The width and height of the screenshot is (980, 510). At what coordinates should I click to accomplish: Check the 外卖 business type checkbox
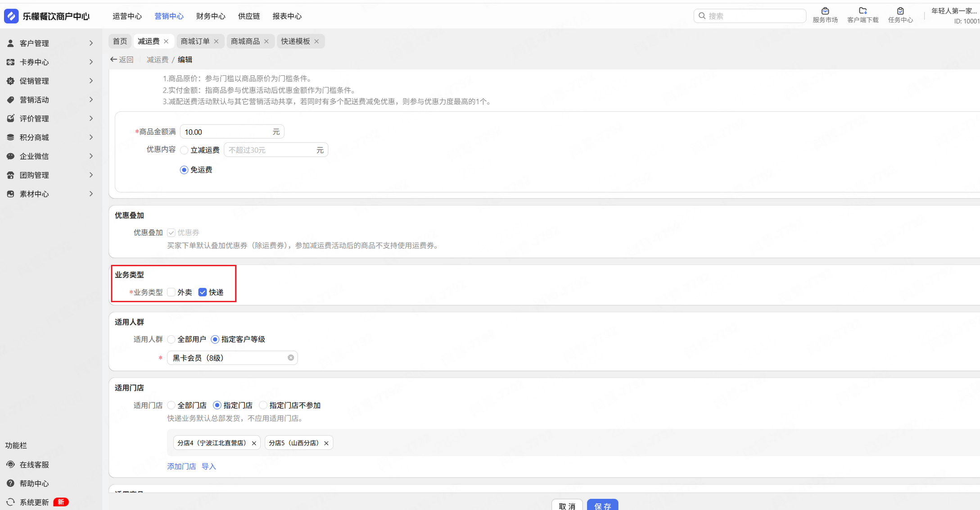(172, 292)
